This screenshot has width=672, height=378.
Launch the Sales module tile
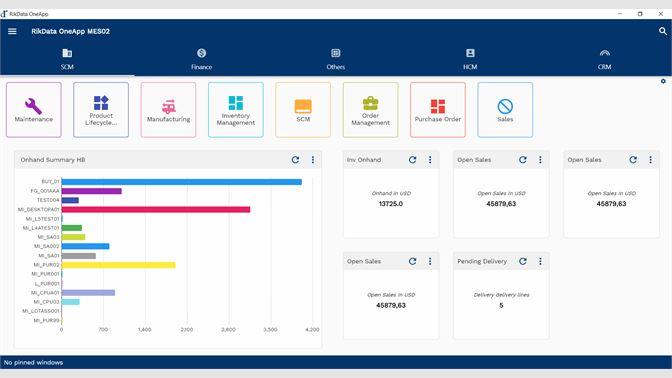[x=505, y=110]
